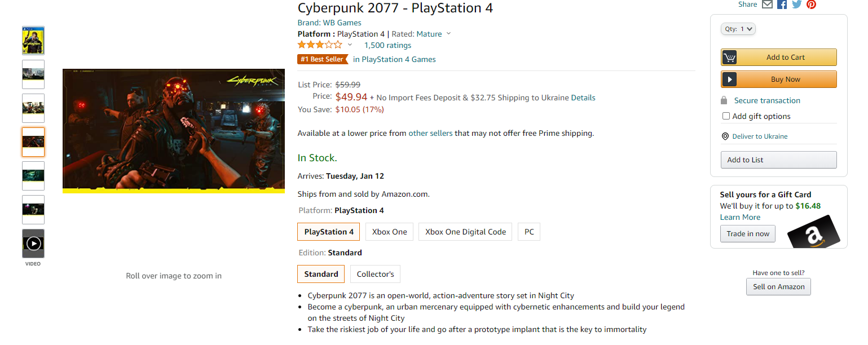
Task: Select Xbox One Digital Code platform
Action: coord(465,232)
